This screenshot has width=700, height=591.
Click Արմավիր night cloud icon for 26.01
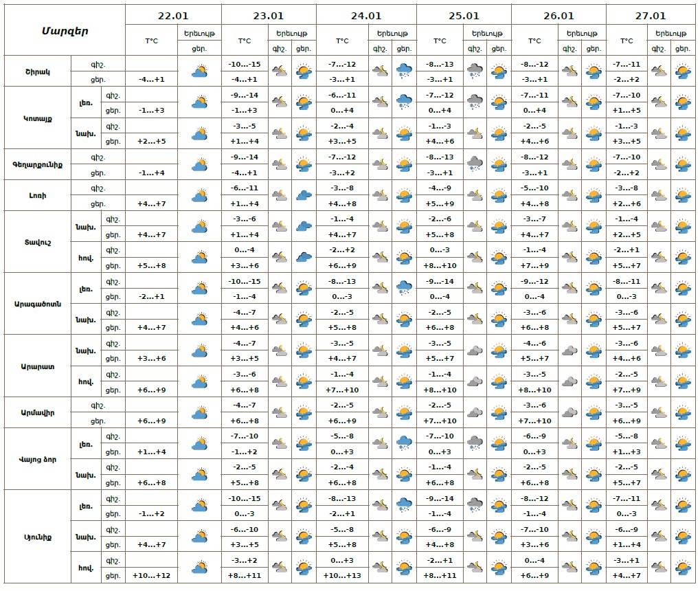tap(569, 413)
